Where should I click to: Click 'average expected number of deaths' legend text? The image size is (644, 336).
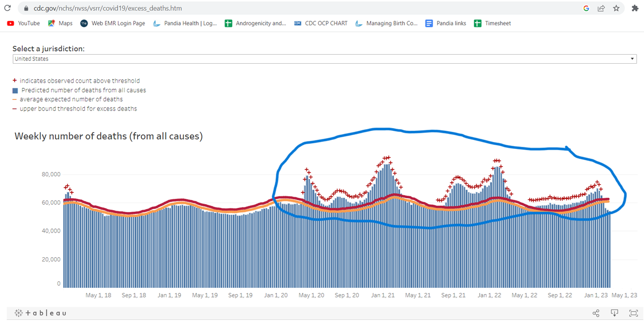click(x=71, y=99)
